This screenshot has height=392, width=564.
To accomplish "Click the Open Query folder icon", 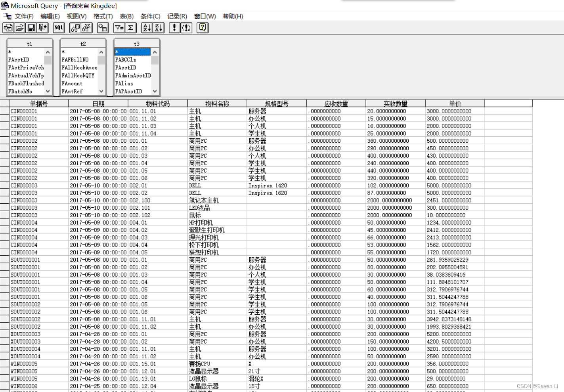I will pyautogui.click(x=20, y=28).
